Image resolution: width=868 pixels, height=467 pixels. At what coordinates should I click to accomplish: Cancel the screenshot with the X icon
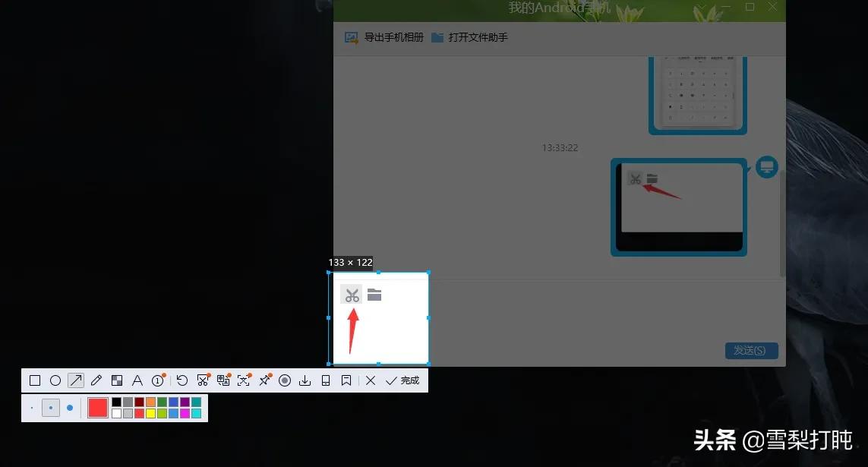point(371,380)
